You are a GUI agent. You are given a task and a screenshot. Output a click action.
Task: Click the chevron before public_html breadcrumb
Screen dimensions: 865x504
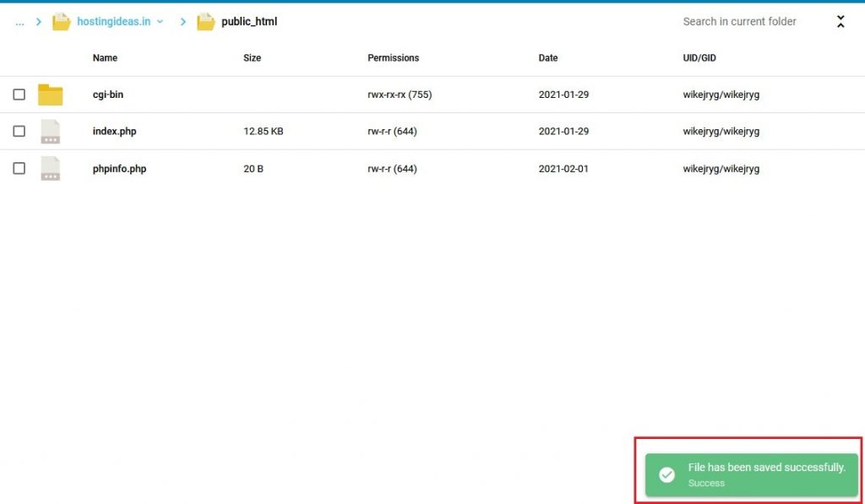click(183, 21)
